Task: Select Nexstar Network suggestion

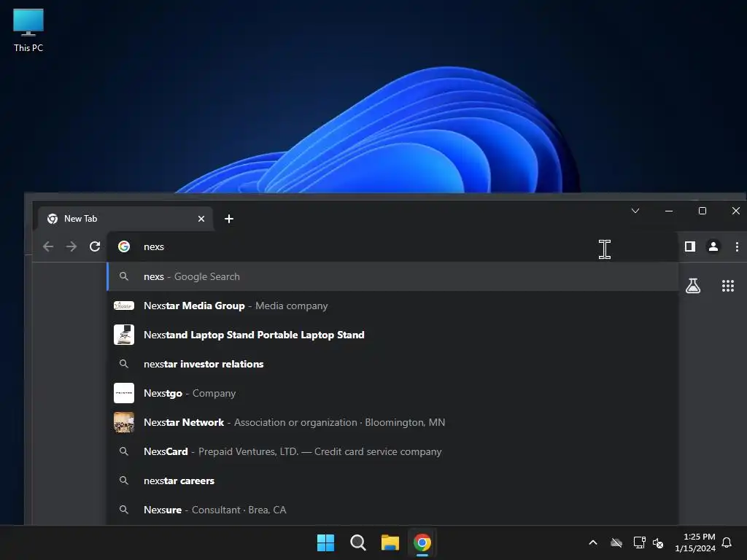Action: click(392, 422)
